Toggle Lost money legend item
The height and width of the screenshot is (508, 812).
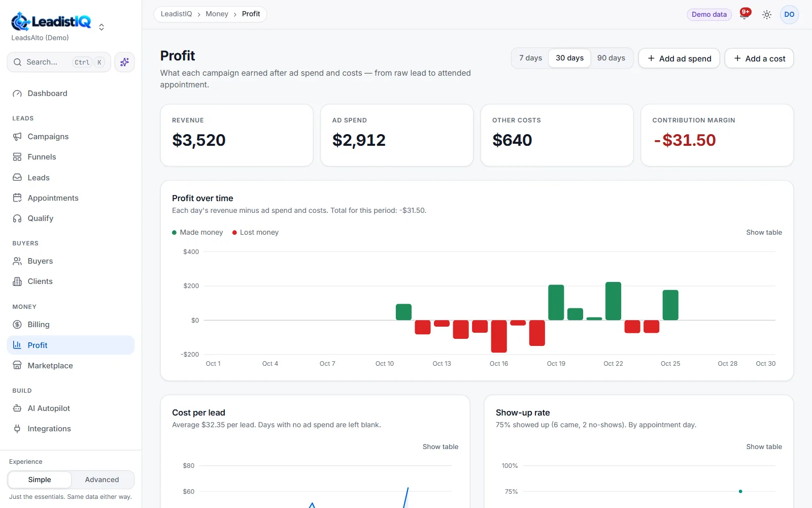pos(255,232)
